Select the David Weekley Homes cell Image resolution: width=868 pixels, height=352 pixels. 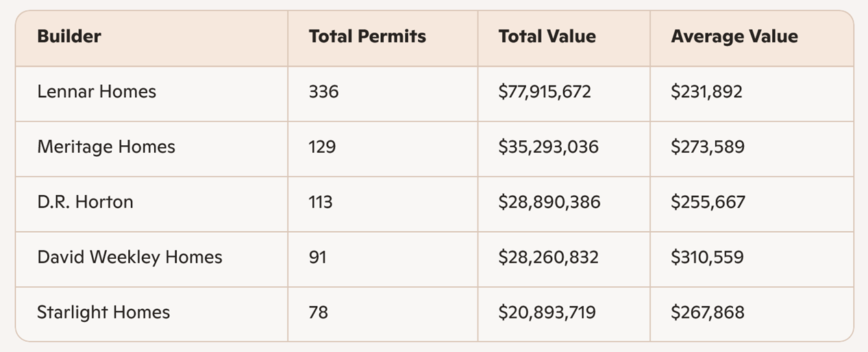(x=129, y=257)
